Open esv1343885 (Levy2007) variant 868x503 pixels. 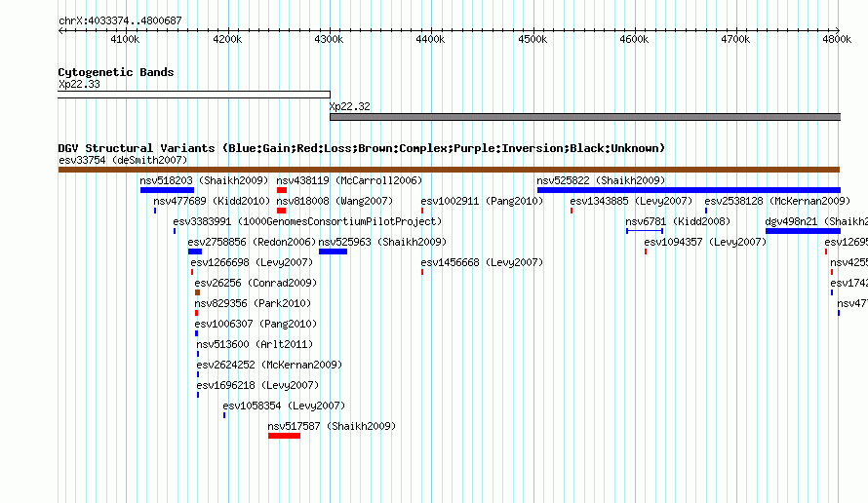[631, 202]
